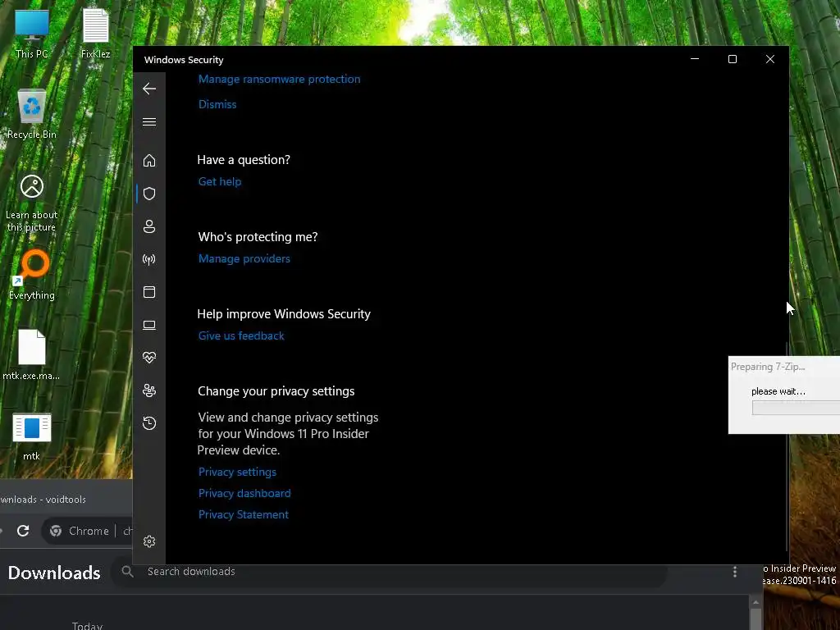Screen dimensions: 840x630
Task: Open App & browser control icon
Action: [x=149, y=292]
